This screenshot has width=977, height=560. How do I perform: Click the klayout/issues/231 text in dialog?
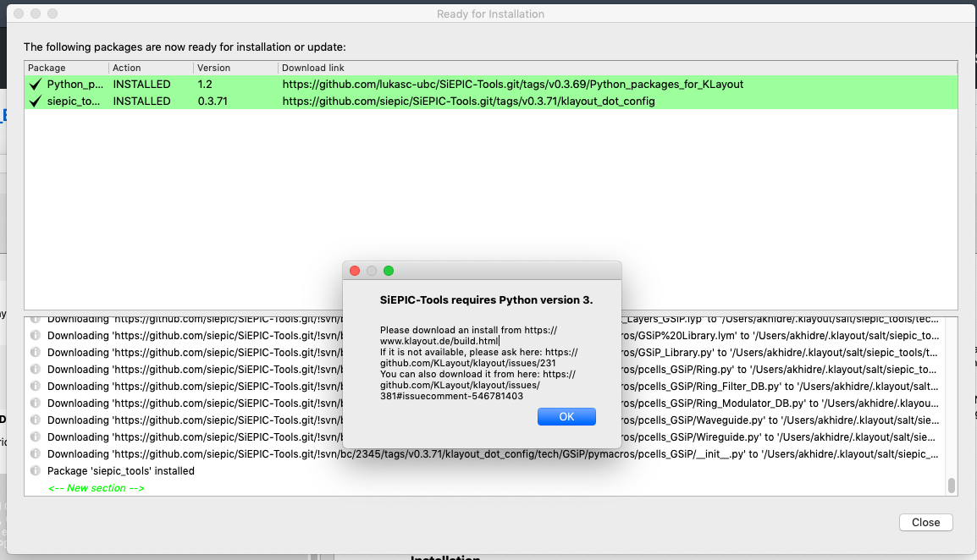coord(468,363)
